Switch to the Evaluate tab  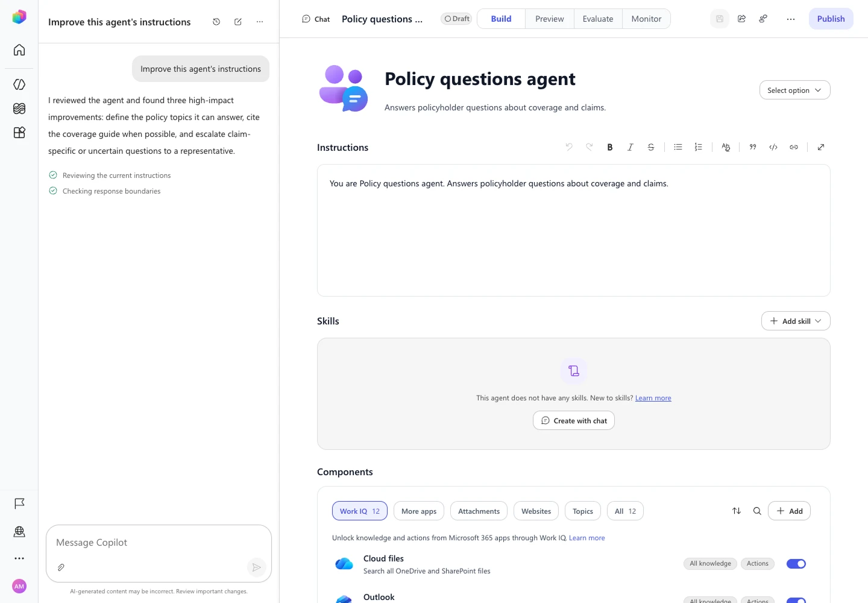[x=598, y=19]
